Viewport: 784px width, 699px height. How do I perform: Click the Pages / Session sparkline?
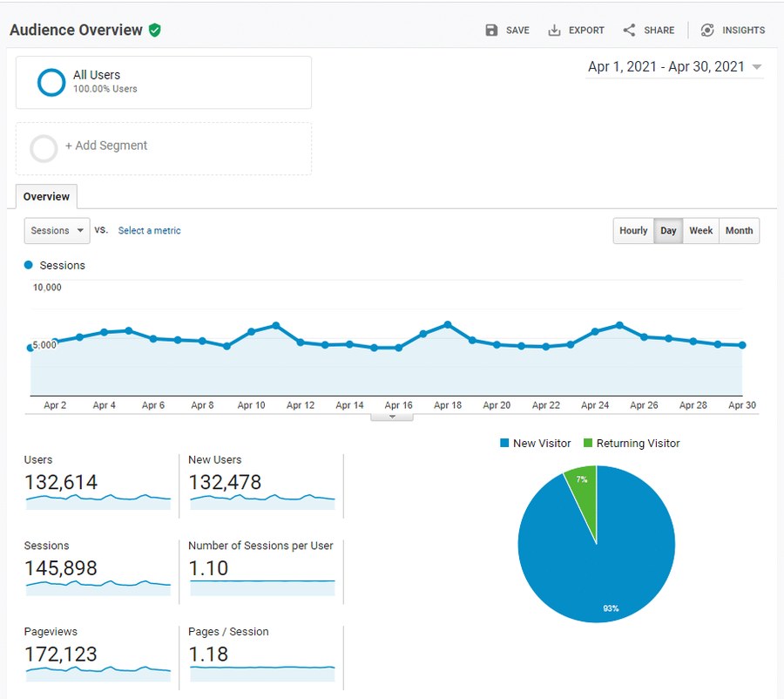[x=262, y=674]
